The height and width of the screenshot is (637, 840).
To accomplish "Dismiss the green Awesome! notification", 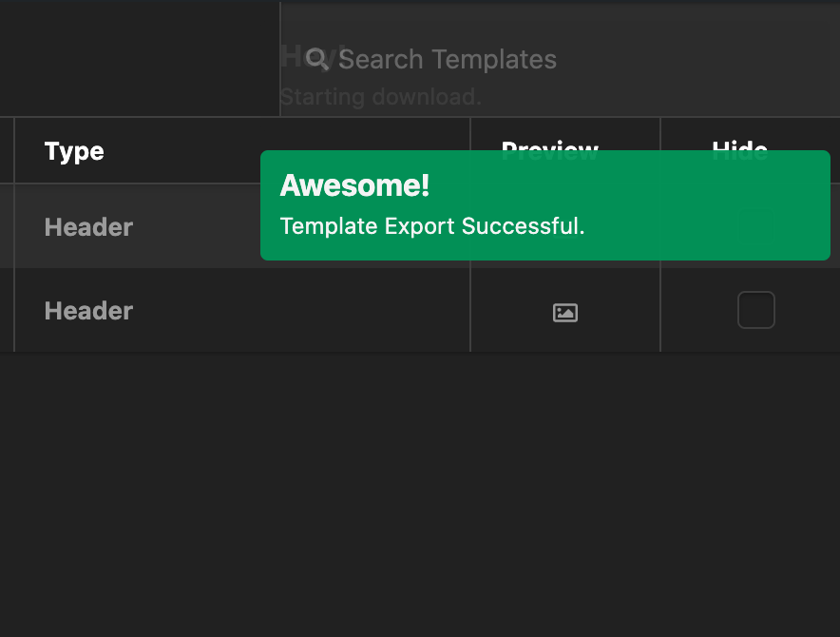I will tap(545, 205).
